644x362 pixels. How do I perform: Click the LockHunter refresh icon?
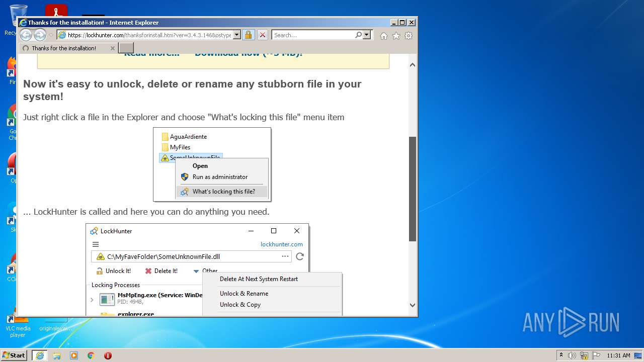(300, 256)
